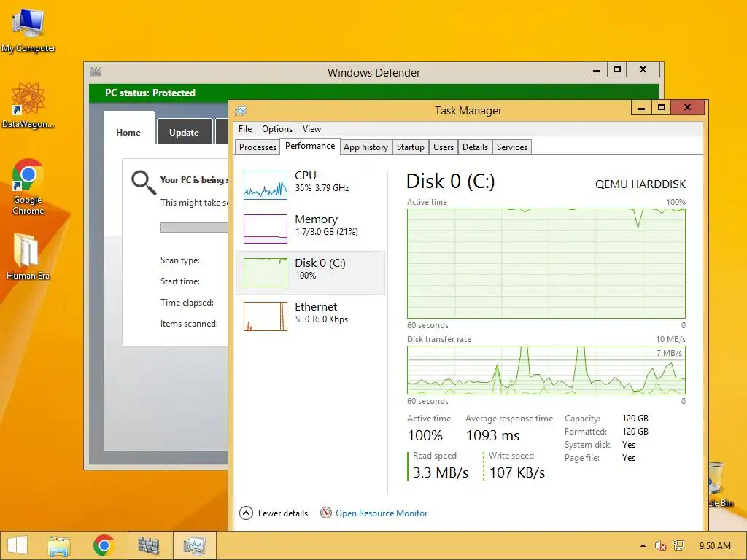
Task: Click the '3.3 MB/s' read speed value
Action: [441, 472]
